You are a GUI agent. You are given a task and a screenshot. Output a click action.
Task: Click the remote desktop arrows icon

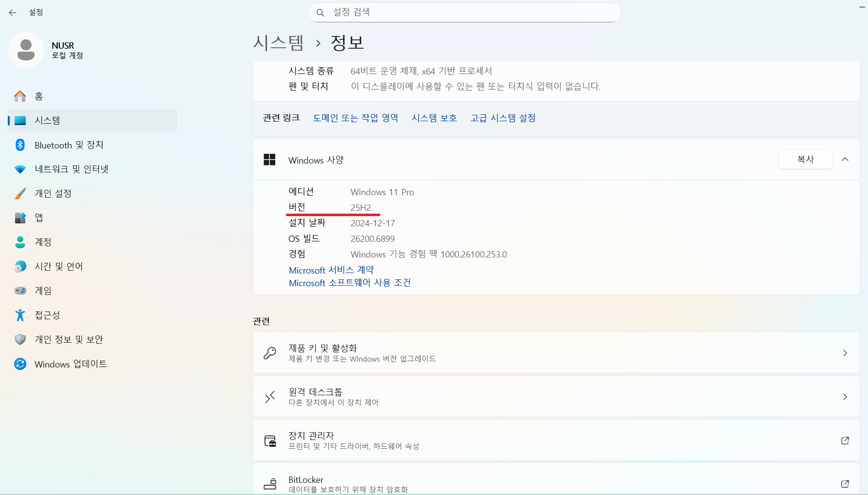(270, 397)
